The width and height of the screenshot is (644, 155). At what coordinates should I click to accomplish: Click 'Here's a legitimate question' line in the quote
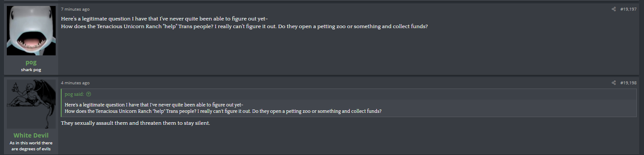click(x=154, y=105)
